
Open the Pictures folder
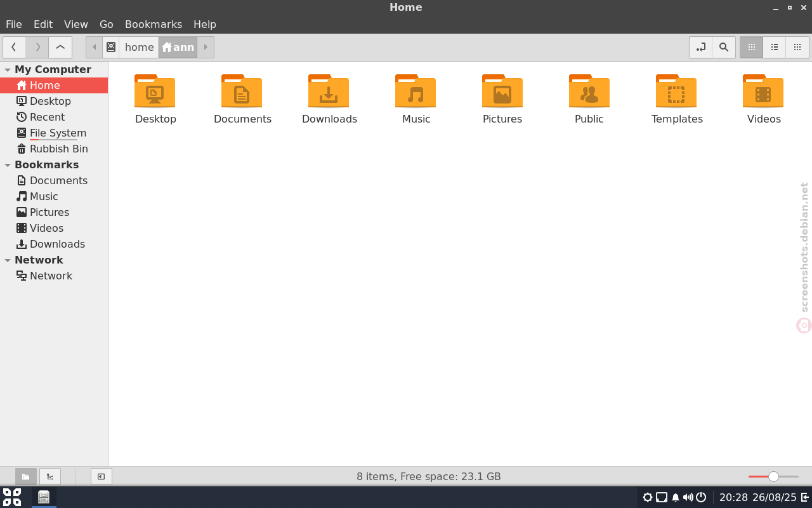pos(502,99)
